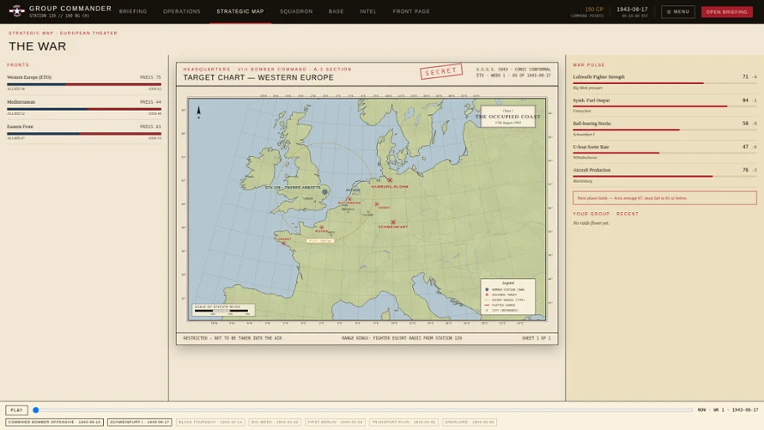This screenshot has height=430, width=764.
Task: Click the SECRET stamp on chart header
Action: [x=441, y=71]
